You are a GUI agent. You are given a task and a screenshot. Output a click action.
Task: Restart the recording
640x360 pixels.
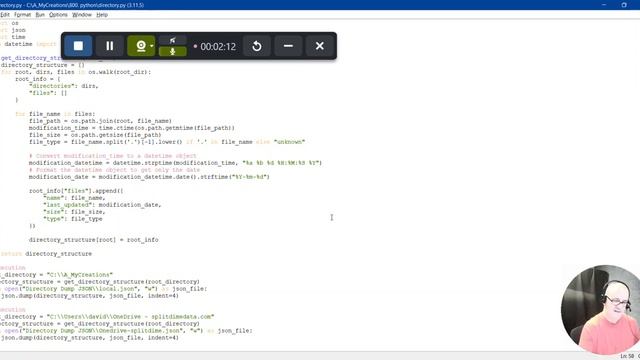click(257, 46)
